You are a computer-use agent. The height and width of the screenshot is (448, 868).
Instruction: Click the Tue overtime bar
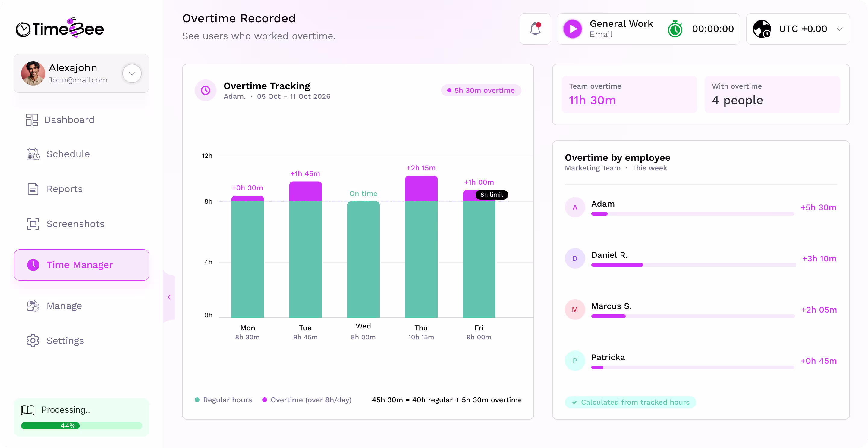[x=306, y=191]
